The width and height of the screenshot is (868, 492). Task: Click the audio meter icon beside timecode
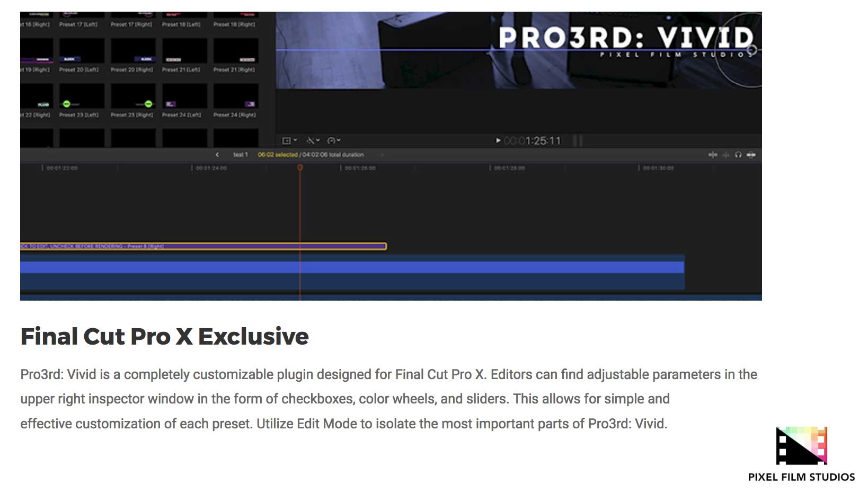(x=578, y=140)
